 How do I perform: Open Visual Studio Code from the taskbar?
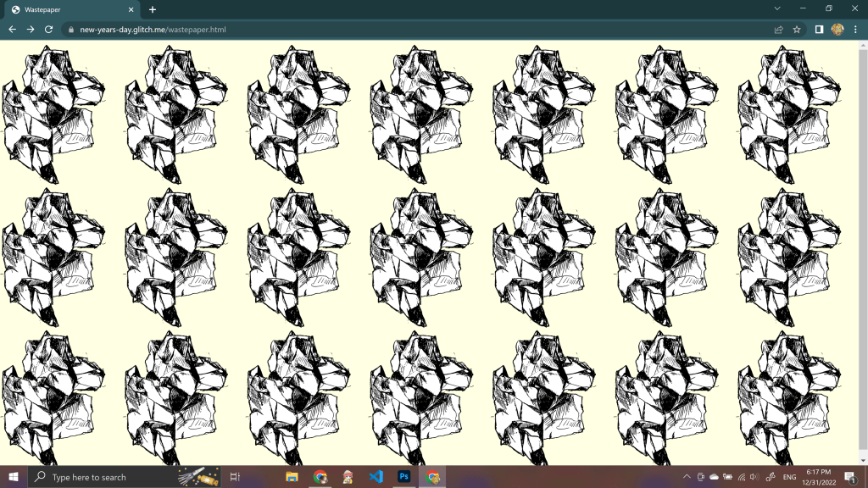click(376, 477)
